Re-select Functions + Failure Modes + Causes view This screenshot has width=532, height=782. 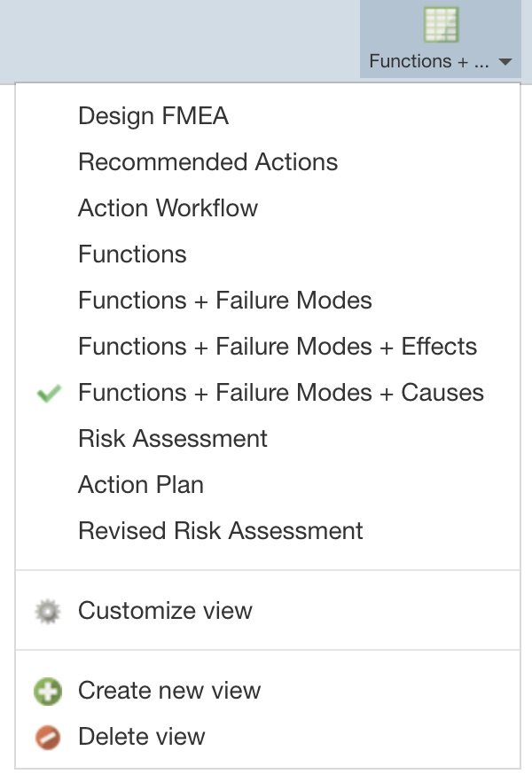click(x=280, y=392)
